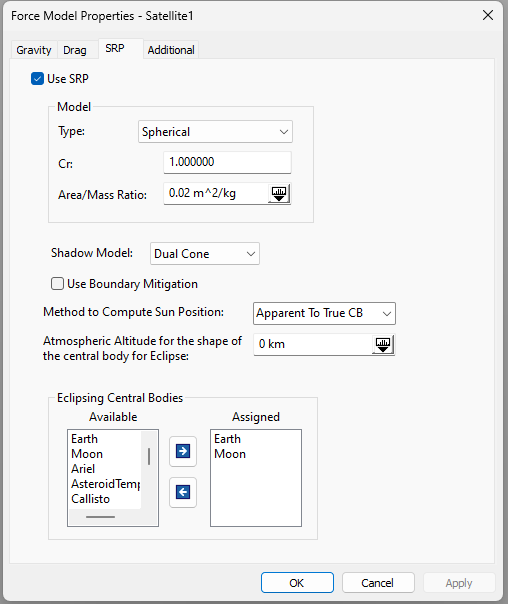Select AsteroidTemp in the Available list
The image size is (508, 604).
click(x=106, y=484)
